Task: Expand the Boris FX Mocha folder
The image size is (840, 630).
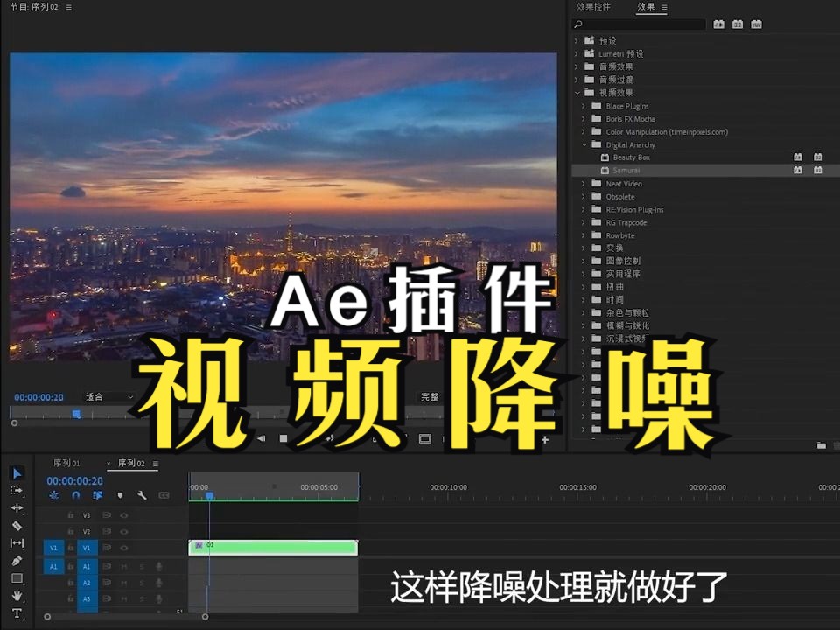Action: coord(583,118)
